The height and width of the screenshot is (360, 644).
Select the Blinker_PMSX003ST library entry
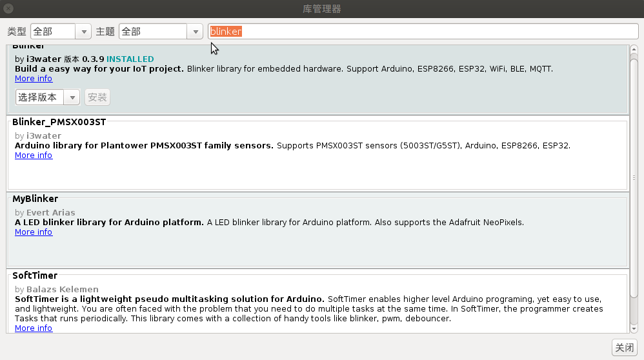pos(317,154)
